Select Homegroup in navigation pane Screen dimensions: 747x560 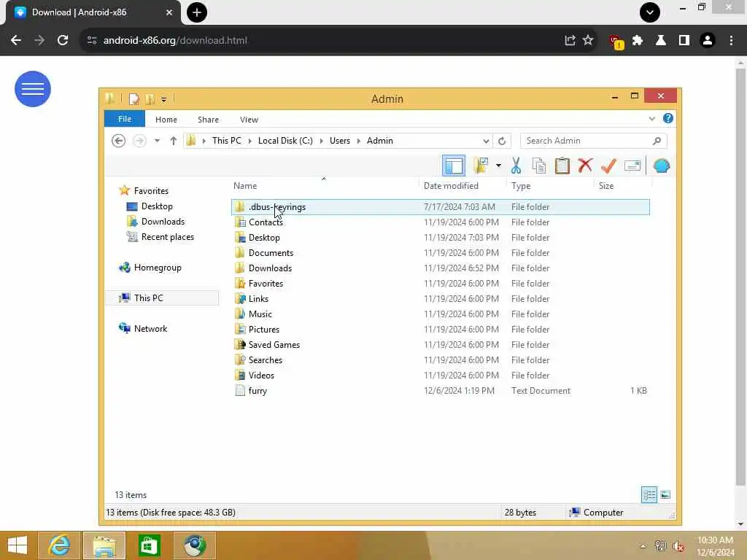[x=150, y=268]
